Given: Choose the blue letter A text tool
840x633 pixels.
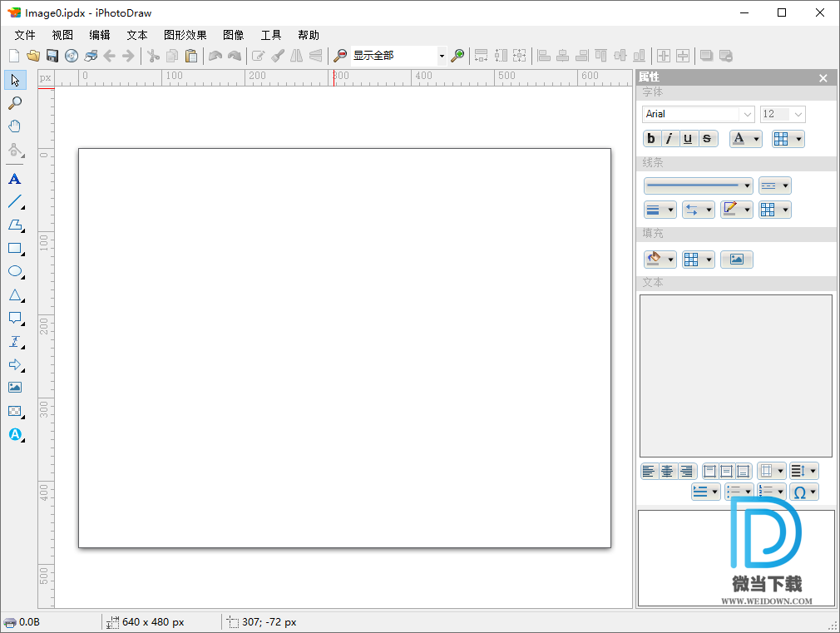Looking at the screenshot, I should (x=15, y=179).
